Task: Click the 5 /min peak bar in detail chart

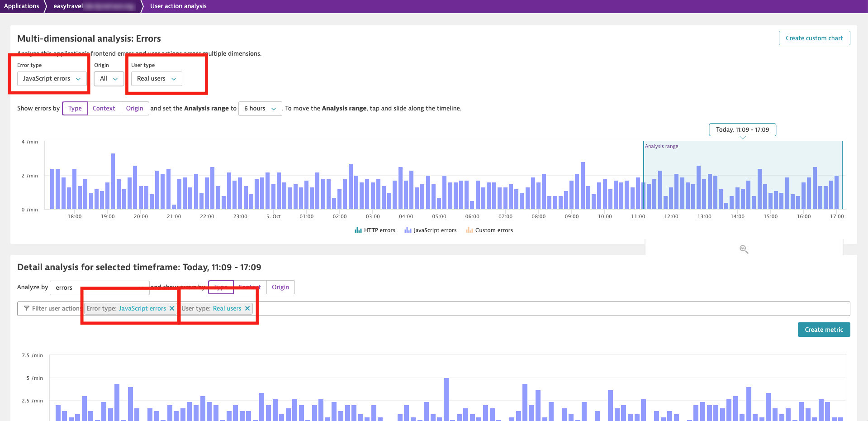Action: (x=446, y=399)
